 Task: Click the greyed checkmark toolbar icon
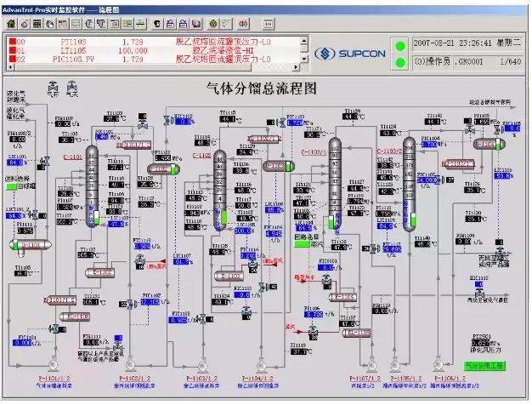coord(226,24)
